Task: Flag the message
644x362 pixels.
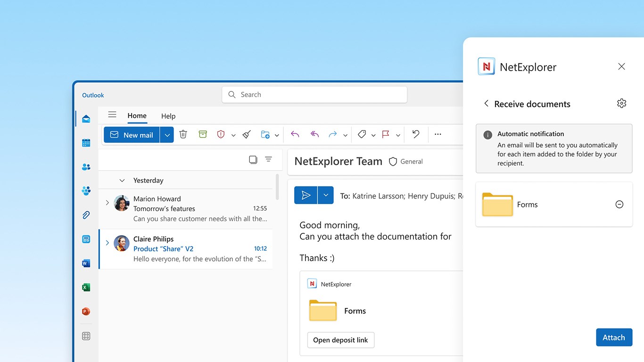Action: click(x=386, y=134)
